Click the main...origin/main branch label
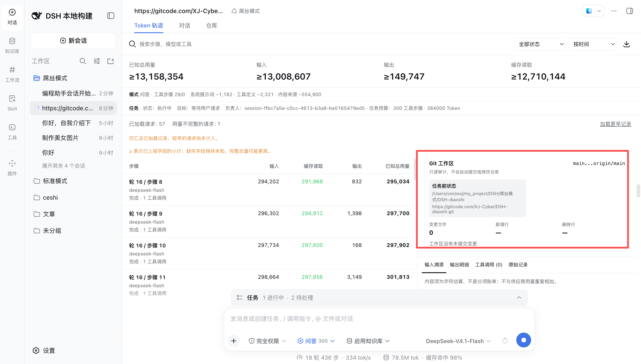Image resolution: width=641 pixels, height=364 pixels. tap(599, 163)
